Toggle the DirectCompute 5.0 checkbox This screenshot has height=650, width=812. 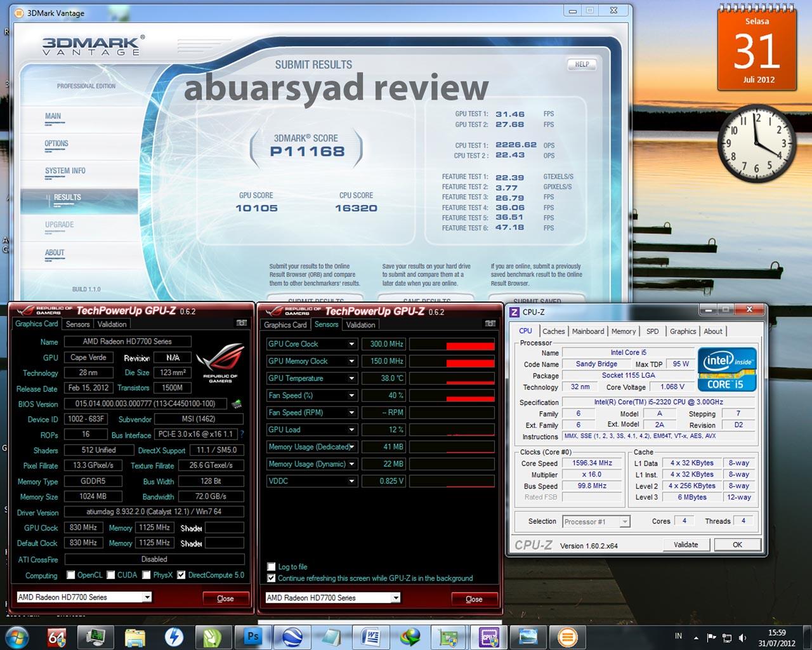tap(181, 575)
